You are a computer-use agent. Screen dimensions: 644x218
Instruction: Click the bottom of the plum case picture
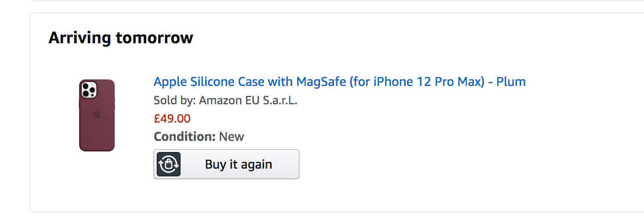coord(97,145)
